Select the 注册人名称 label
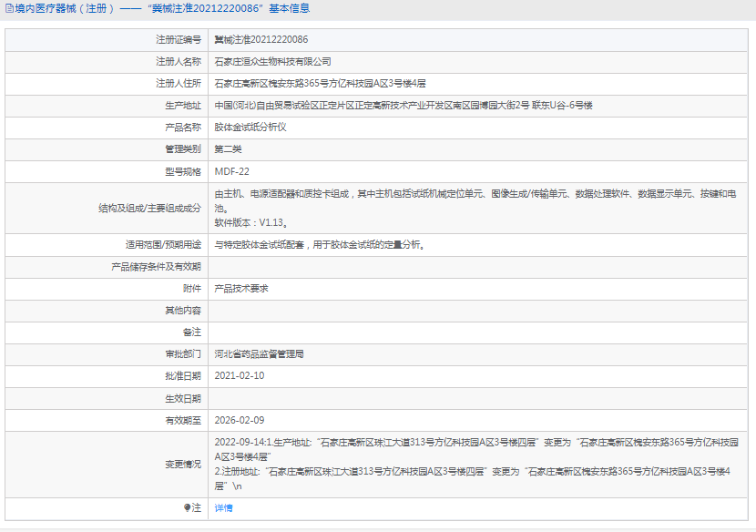This screenshot has height=532, width=756. pos(179,62)
